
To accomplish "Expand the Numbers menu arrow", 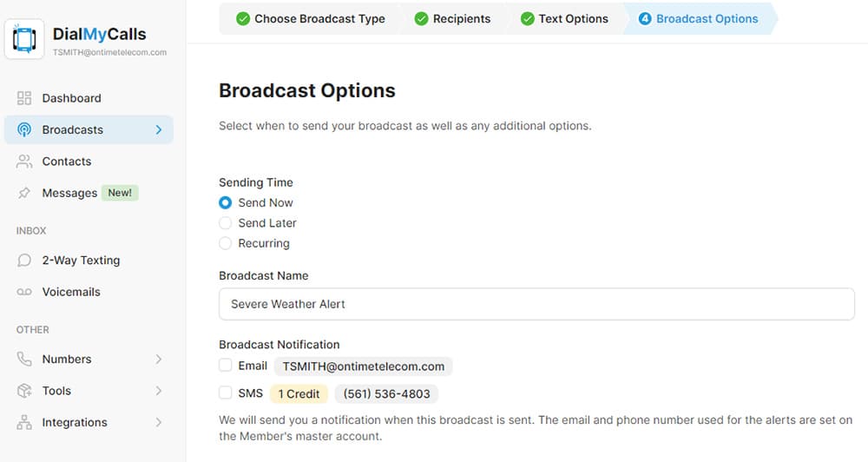I will click(x=159, y=360).
